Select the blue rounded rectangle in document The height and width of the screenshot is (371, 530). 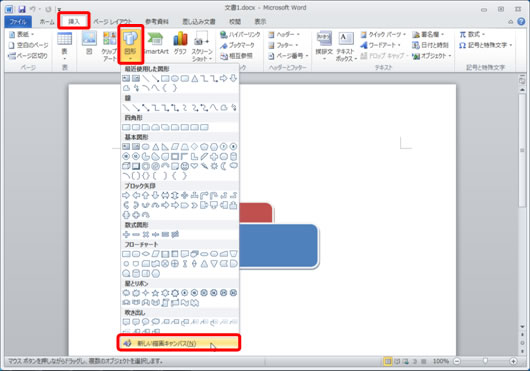point(279,246)
